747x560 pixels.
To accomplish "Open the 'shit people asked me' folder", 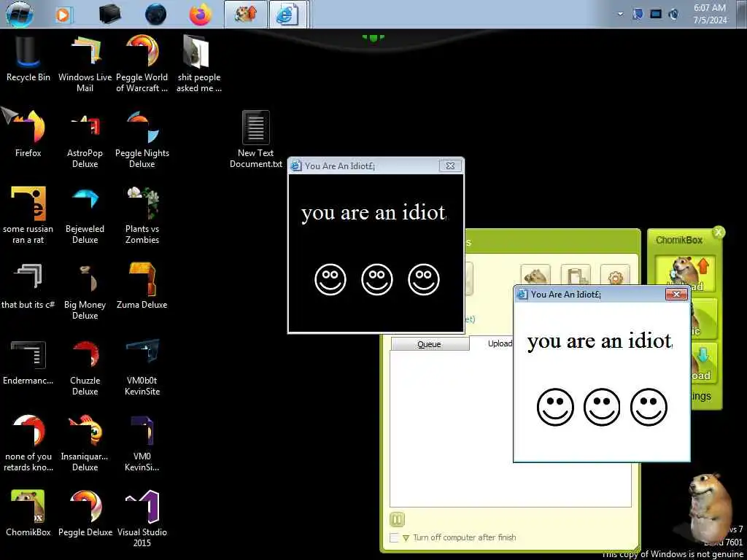I will (198, 64).
